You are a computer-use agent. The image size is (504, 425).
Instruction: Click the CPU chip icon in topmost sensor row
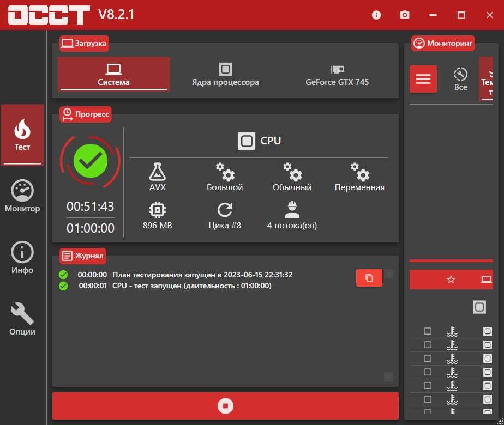click(x=487, y=331)
